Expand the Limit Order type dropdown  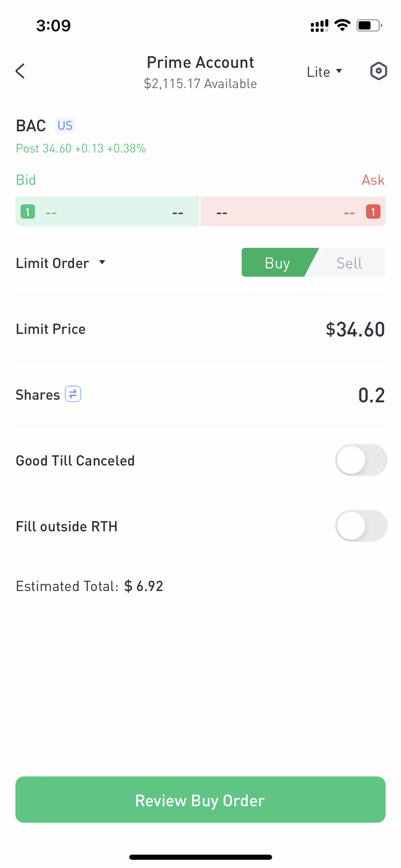(61, 263)
